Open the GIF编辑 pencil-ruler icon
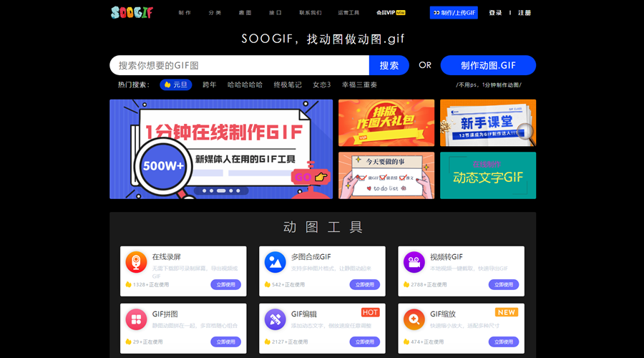This screenshot has height=358, width=644. (x=275, y=319)
